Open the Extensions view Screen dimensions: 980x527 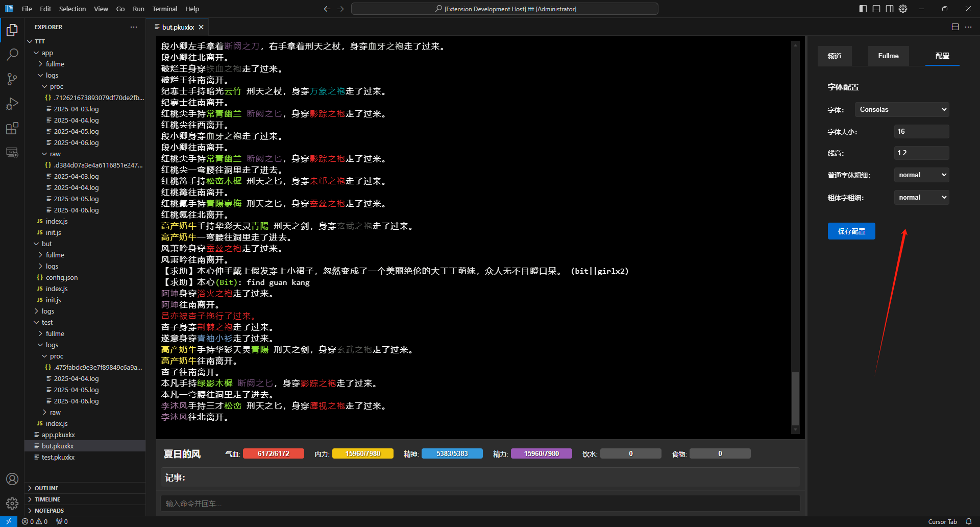click(x=12, y=128)
